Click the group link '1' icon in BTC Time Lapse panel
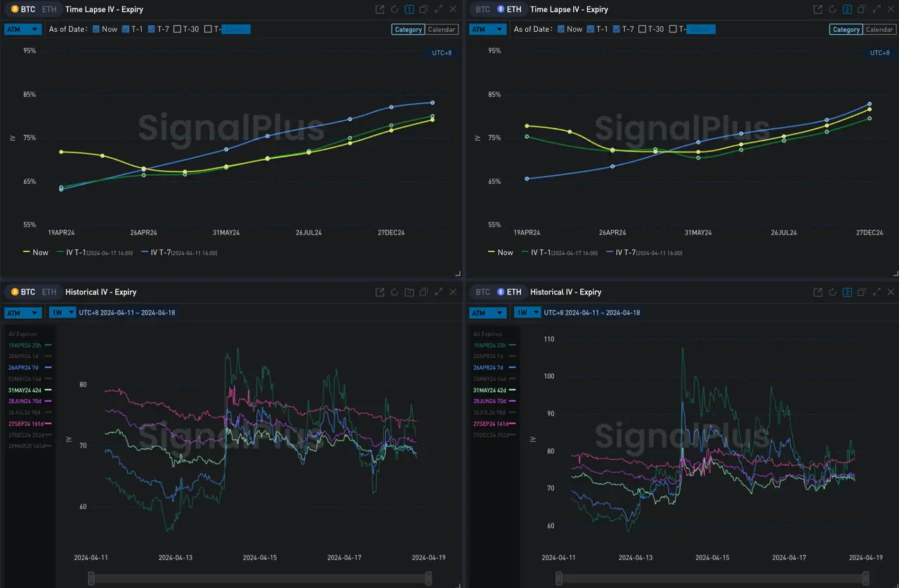Image resolution: width=899 pixels, height=588 pixels. point(409,9)
